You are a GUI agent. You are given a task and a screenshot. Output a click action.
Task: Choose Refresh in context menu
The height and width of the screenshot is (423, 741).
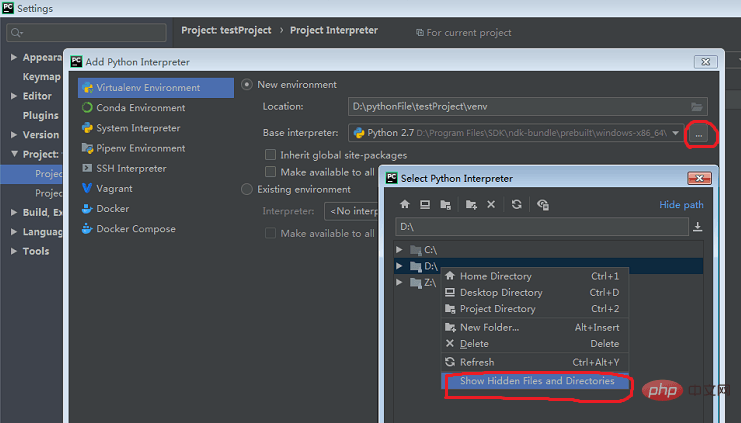tap(534, 362)
